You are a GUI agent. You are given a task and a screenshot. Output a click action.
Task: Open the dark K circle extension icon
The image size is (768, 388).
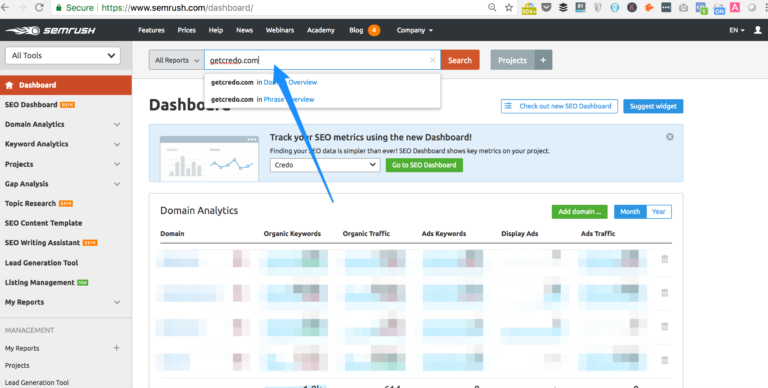(x=632, y=7)
